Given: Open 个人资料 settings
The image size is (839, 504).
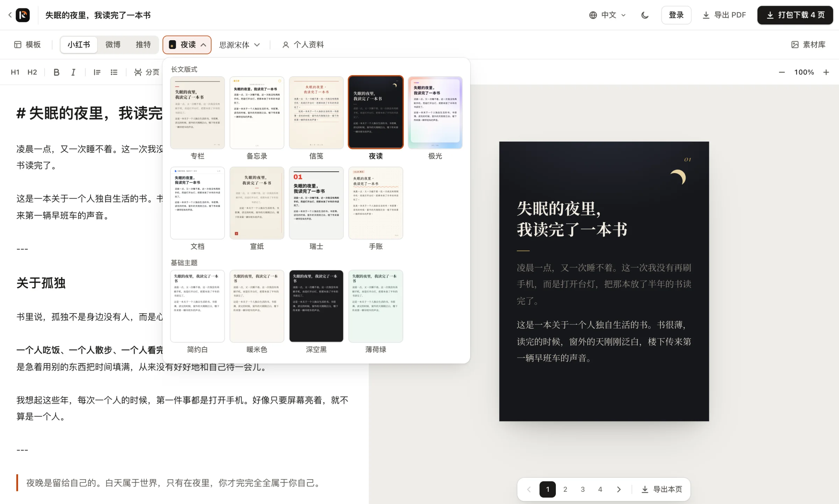Looking at the screenshot, I should coord(303,45).
